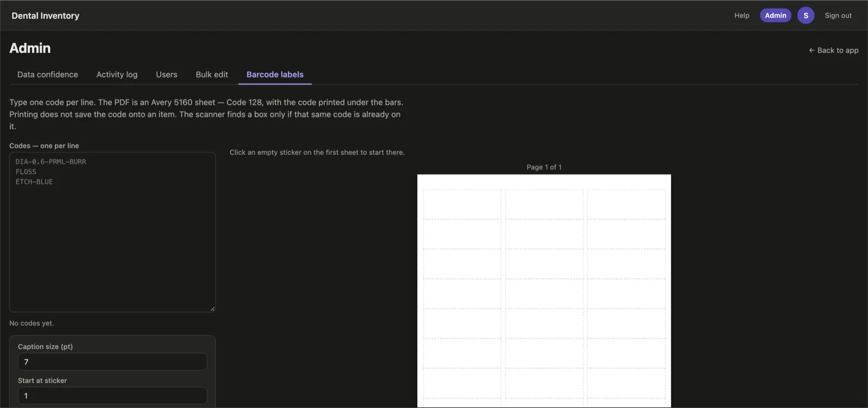Pick the top-right empty sticker on the sheet
This screenshot has width=868, height=408.
[626, 204]
